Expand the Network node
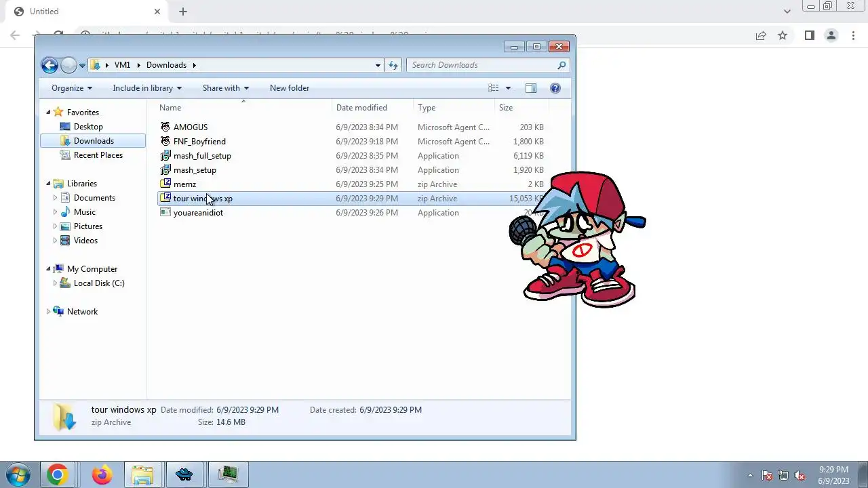The width and height of the screenshot is (868, 488). coord(48,312)
